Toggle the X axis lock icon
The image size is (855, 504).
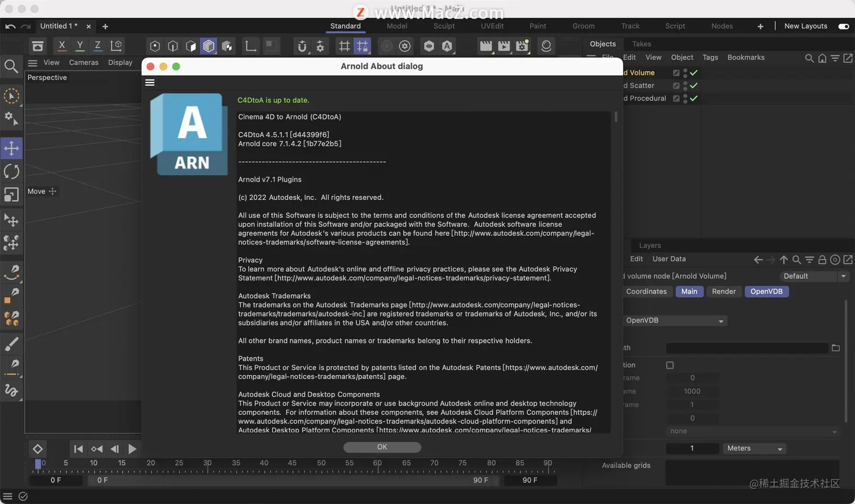coord(62,46)
